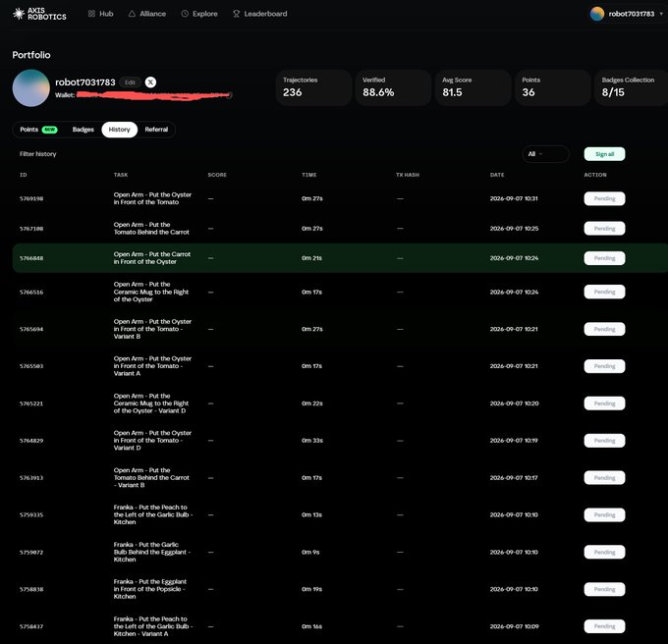Image resolution: width=668 pixels, height=644 pixels.
Task: Click ID 5769198 in the table
Action: (x=31, y=198)
